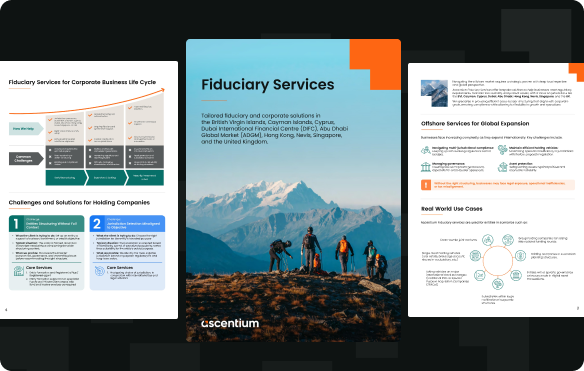Click the orange exclamation warning icon

(x=426, y=185)
